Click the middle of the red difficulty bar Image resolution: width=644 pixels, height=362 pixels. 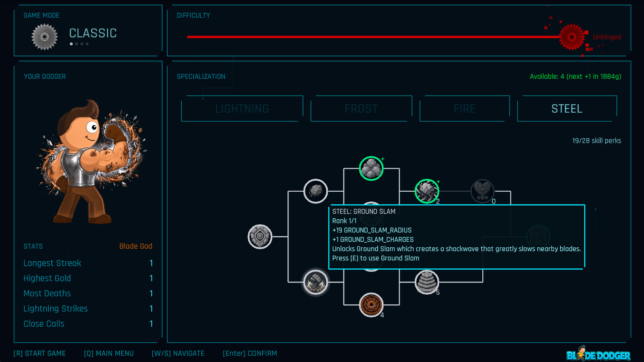point(373,37)
